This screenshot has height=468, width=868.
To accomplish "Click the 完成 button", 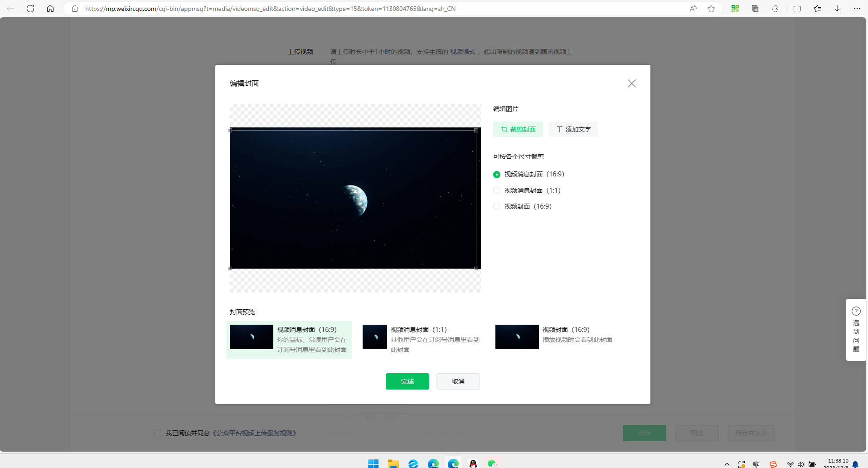I will pyautogui.click(x=407, y=381).
